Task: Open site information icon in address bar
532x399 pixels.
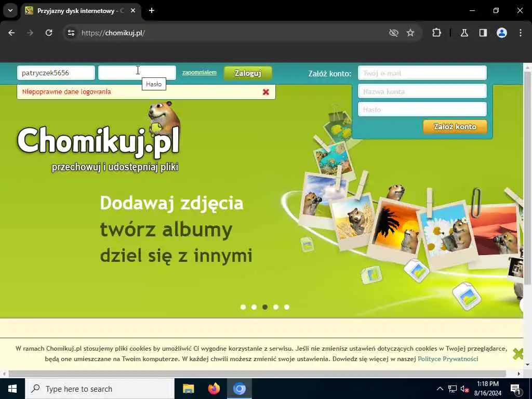Action: 71,33
